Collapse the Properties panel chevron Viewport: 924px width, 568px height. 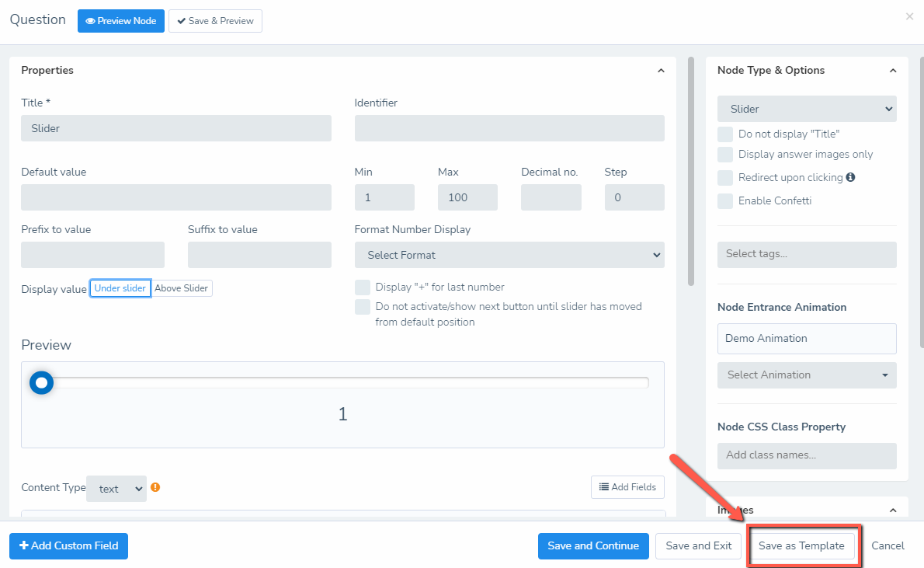pyautogui.click(x=661, y=71)
